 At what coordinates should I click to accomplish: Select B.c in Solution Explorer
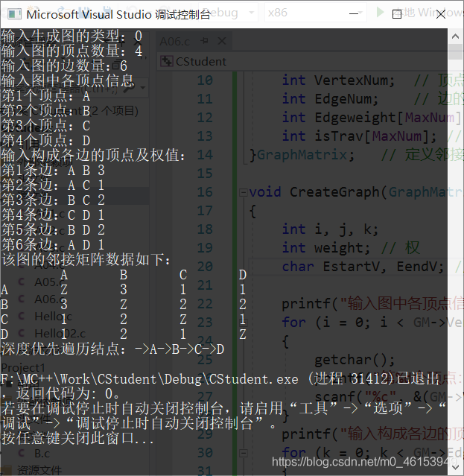pyautogui.click(x=42, y=454)
